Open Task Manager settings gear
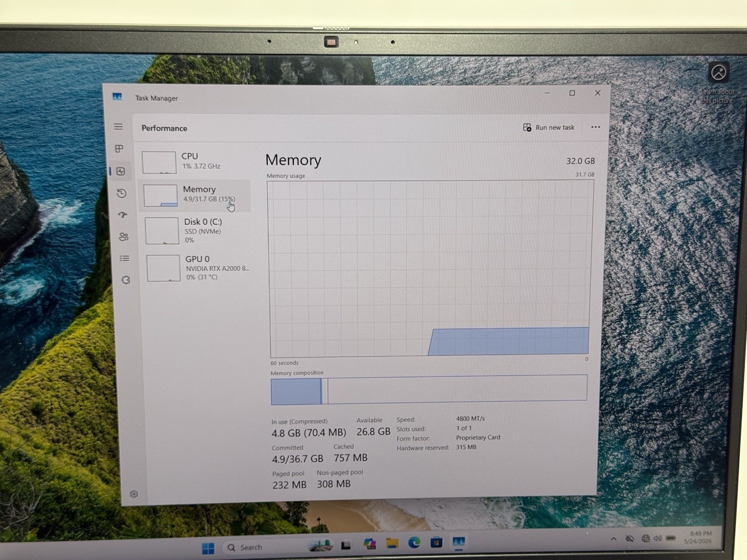 pyautogui.click(x=134, y=494)
